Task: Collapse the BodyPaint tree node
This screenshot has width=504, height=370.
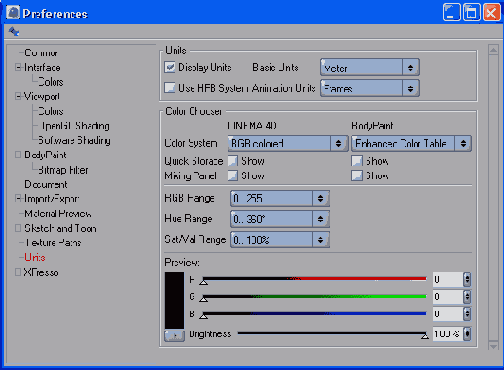Action: pyautogui.click(x=18, y=155)
